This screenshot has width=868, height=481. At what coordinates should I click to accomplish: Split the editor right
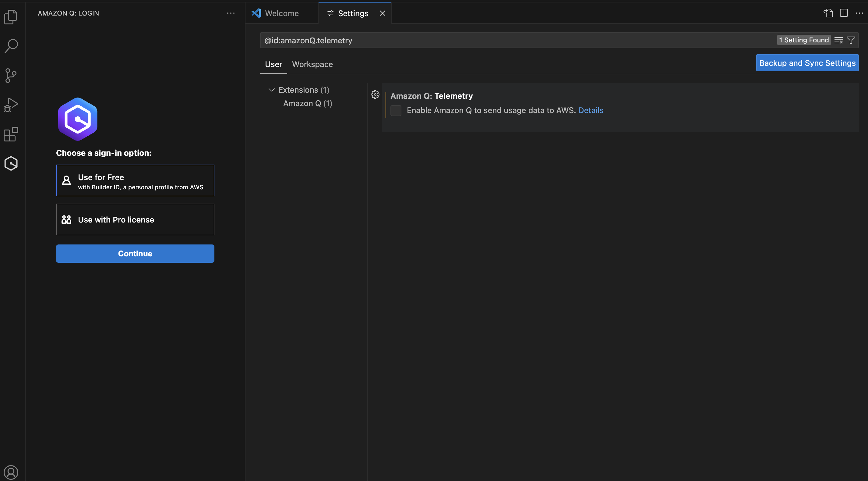coord(844,13)
